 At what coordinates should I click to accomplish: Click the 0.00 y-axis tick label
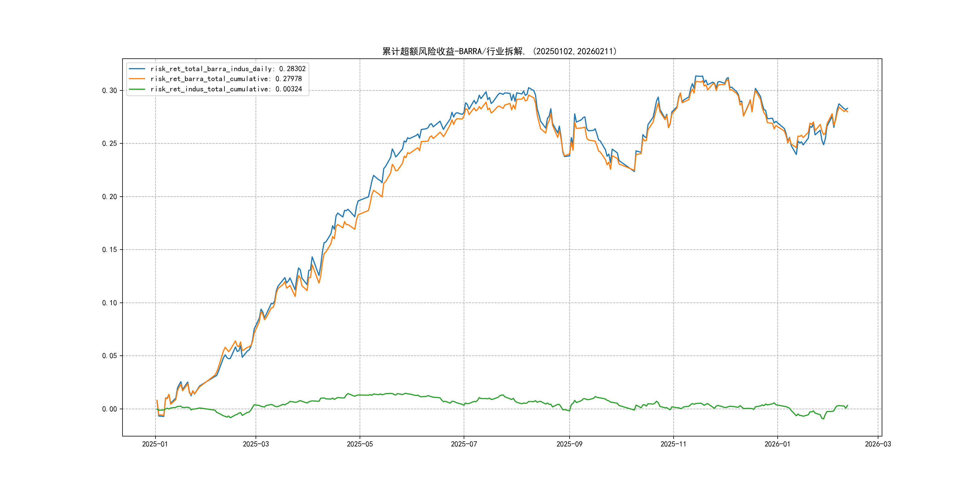pos(109,409)
